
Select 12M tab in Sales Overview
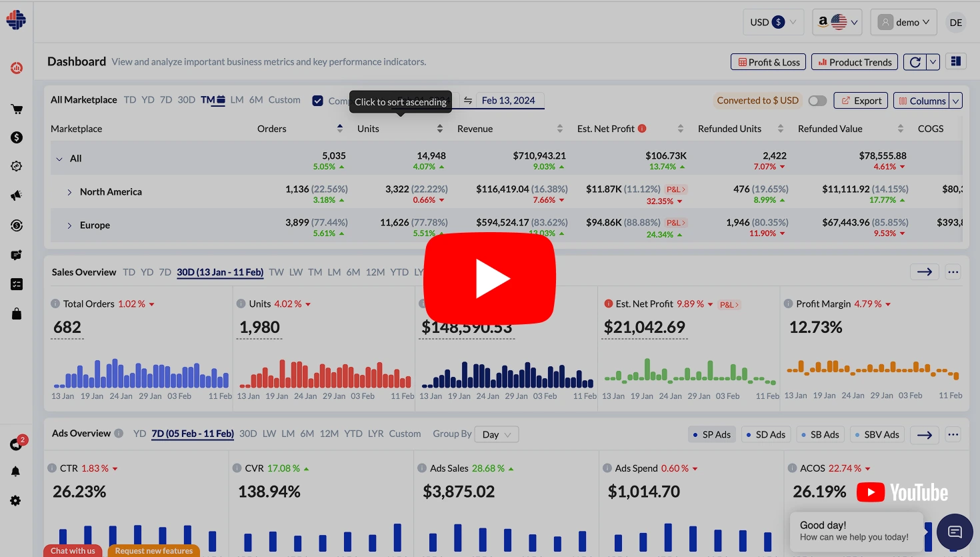375,272
